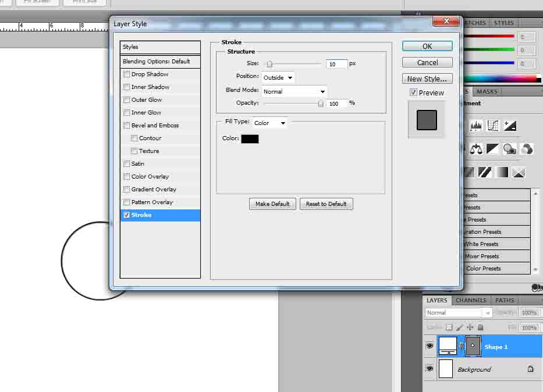Click Reset to Default button

click(326, 204)
